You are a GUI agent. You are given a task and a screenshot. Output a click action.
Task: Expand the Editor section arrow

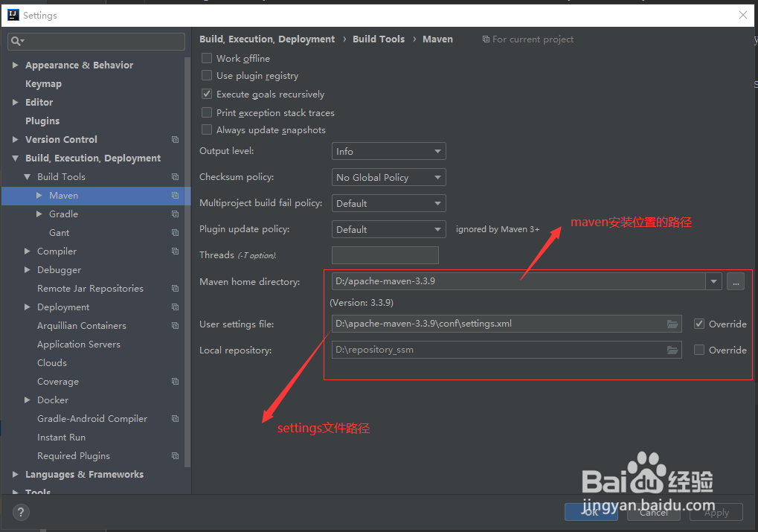[15, 103]
